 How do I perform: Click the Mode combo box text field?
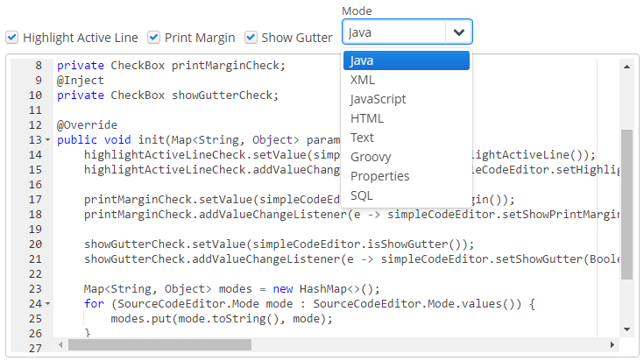pyautogui.click(x=393, y=32)
